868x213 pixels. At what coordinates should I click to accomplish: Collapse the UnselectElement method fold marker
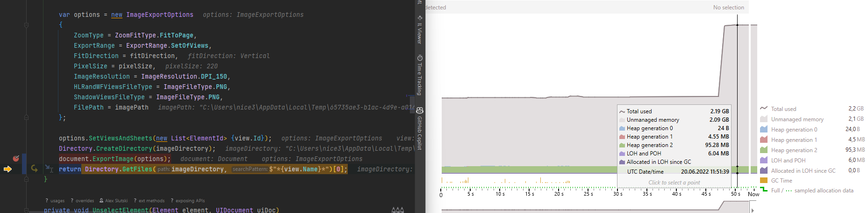26,210
